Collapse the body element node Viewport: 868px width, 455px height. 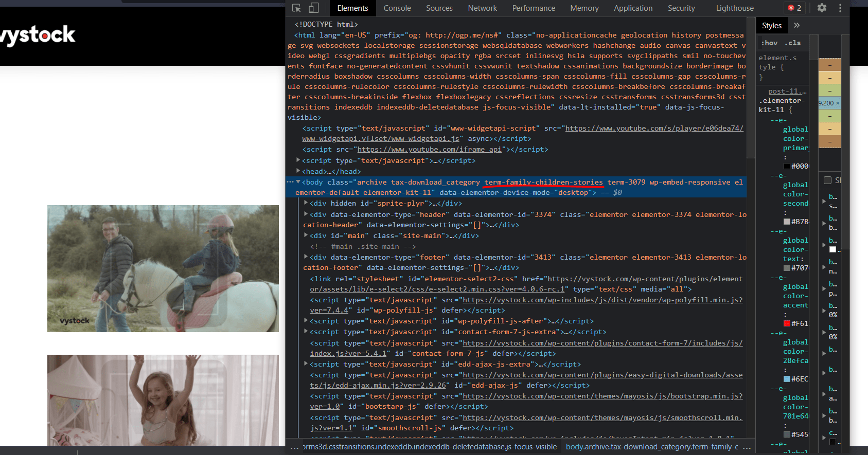click(x=298, y=182)
